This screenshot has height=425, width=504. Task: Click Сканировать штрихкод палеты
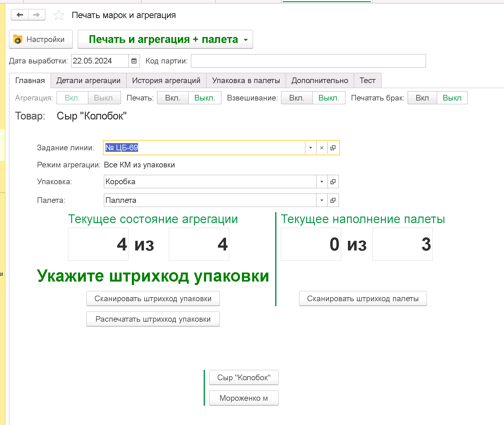[x=363, y=299]
